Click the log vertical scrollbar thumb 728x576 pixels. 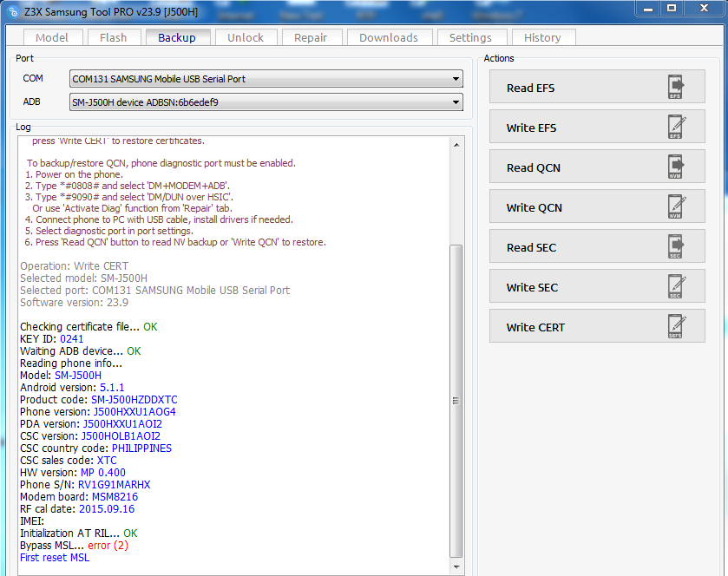pyautogui.click(x=456, y=401)
